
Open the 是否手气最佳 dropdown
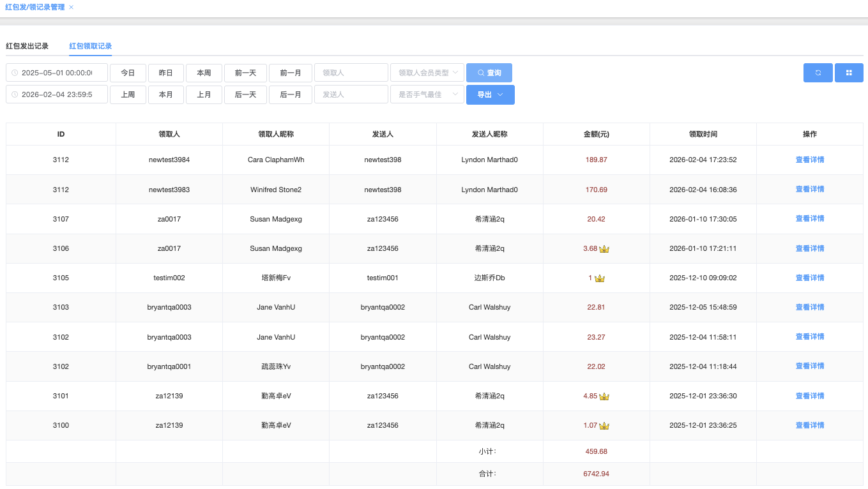[x=427, y=94]
